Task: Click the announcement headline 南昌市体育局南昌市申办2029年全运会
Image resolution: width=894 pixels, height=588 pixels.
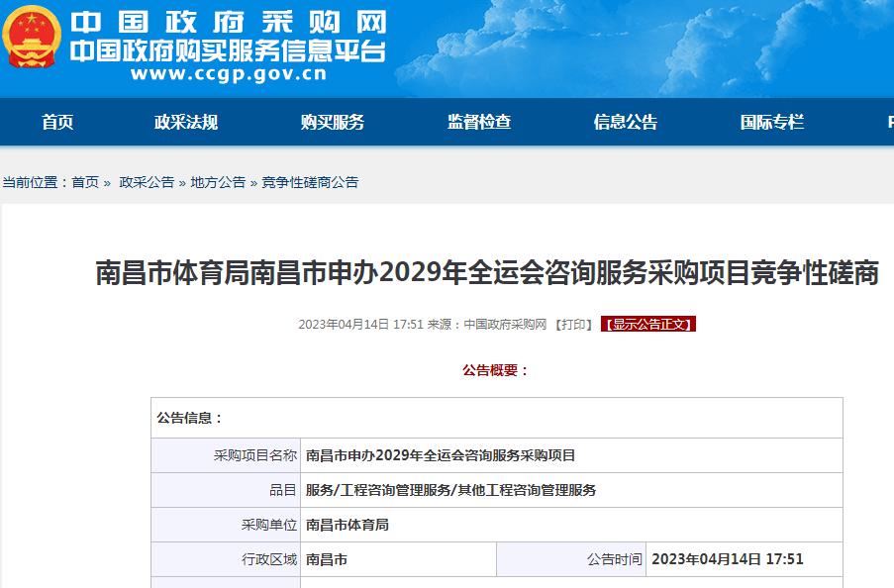Action: (487, 272)
